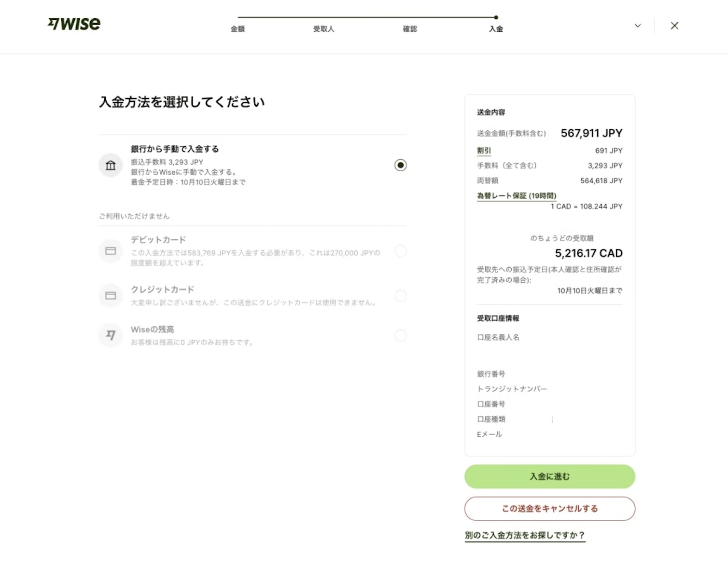Screen dimensions: 728x578
Task: Go to the 金額 step
Action: point(238,29)
